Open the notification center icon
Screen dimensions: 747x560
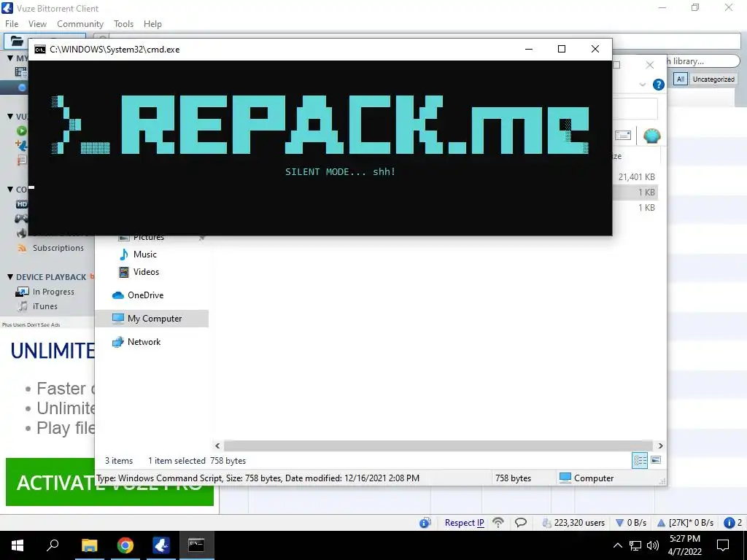pyautogui.click(x=723, y=545)
